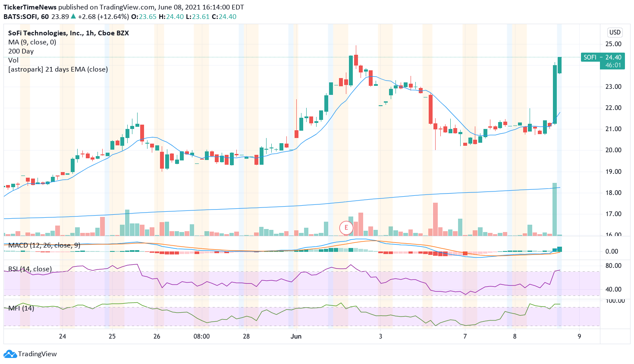The height and width of the screenshot is (364, 634).
Task: Click the '28' date axis label
Action: point(246,336)
